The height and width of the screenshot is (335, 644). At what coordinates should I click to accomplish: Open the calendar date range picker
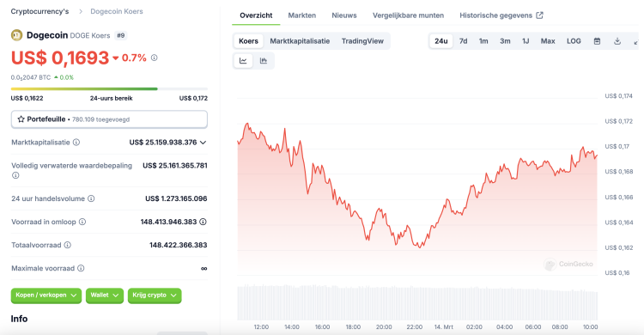[597, 41]
